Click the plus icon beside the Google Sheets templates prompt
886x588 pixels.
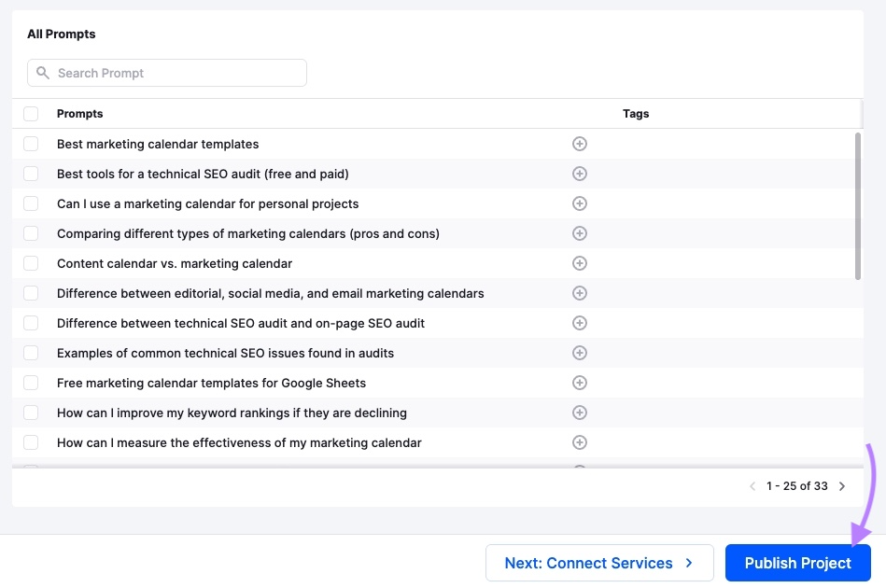[580, 383]
